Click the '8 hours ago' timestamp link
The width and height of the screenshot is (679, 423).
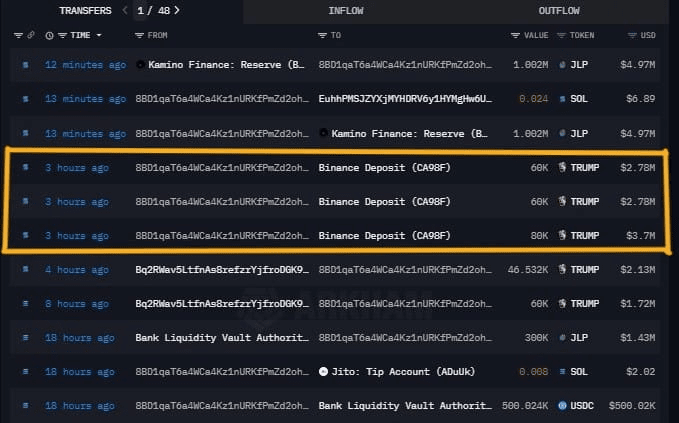[x=77, y=304]
